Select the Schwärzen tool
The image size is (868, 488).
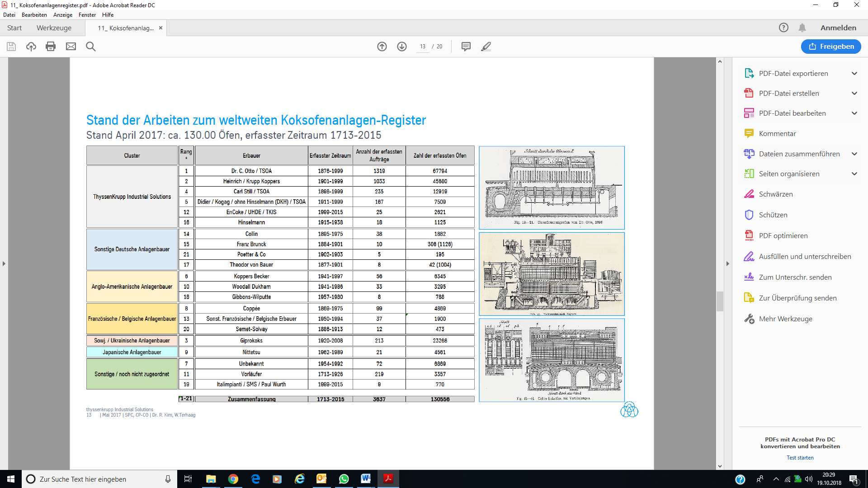pos(776,194)
